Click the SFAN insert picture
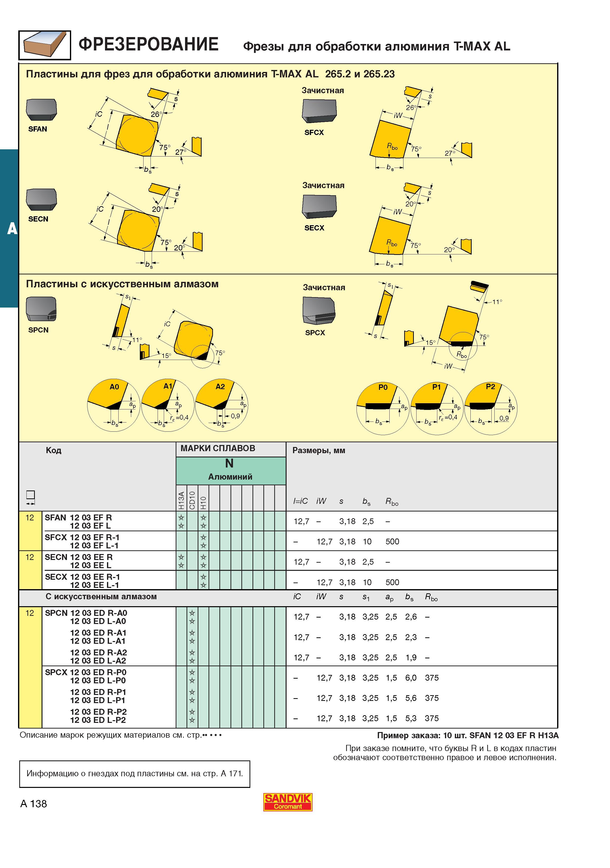Screen dimensions: 610x868 point(41,110)
